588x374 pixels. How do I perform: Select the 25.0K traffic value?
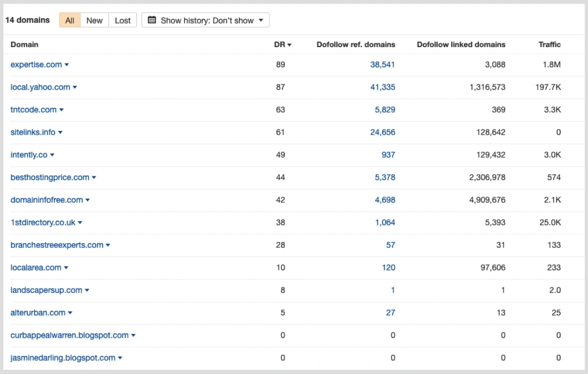click(550, 222)
